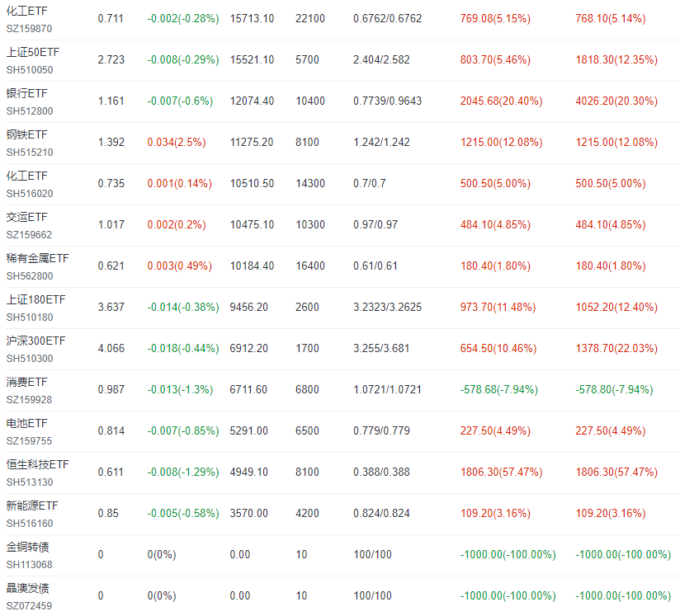680x616 pixels.
Task: Click code SH516020
Action: (x=30, y=193)
